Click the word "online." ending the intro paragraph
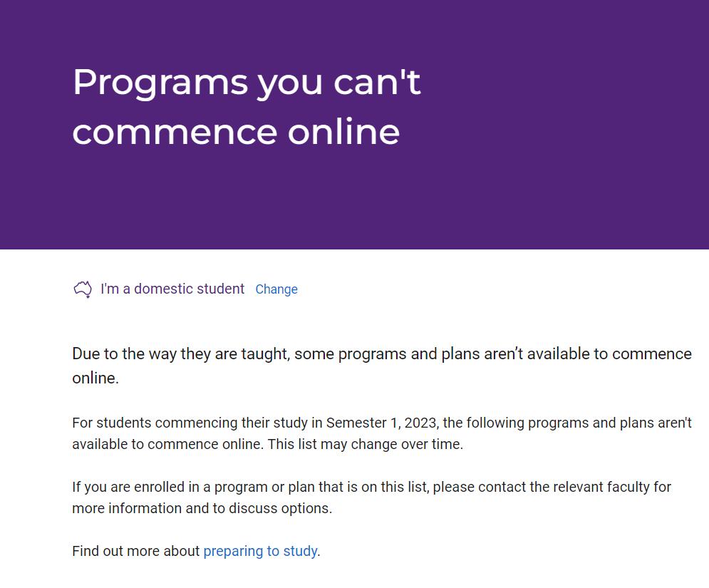 tap(95, 378)
